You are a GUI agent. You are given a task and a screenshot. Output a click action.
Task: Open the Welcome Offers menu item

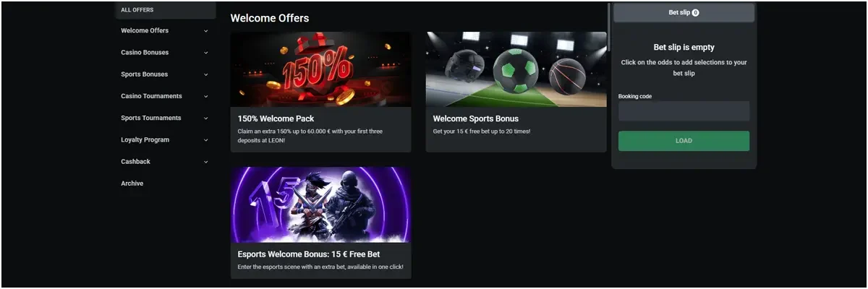coord(145,31)
